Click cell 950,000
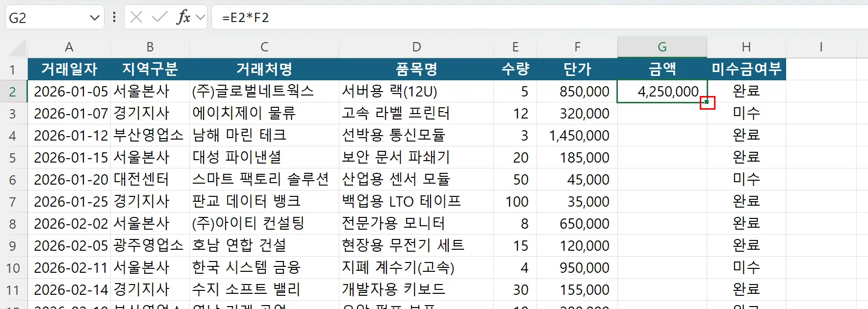868x309 pixels. pyautogui.click(x=577, y=268)
